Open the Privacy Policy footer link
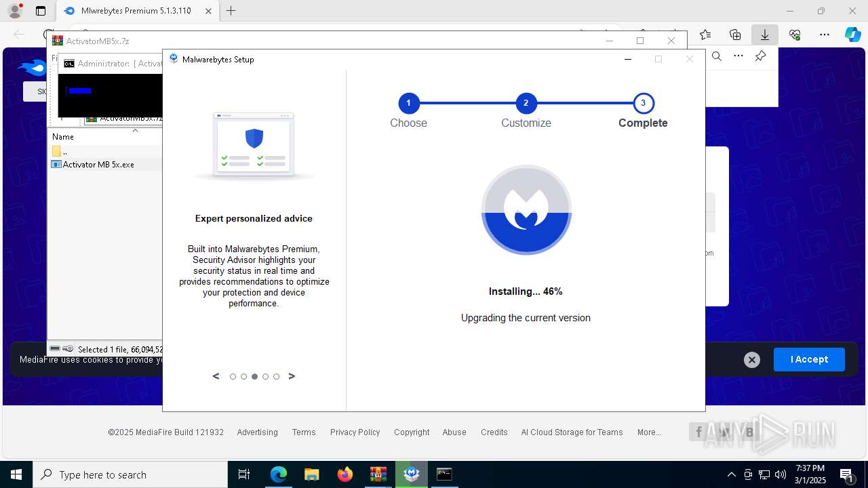Image resolution: width=868 pixels, height=488 pixels. pyautogui.click(x=355, y=432)
